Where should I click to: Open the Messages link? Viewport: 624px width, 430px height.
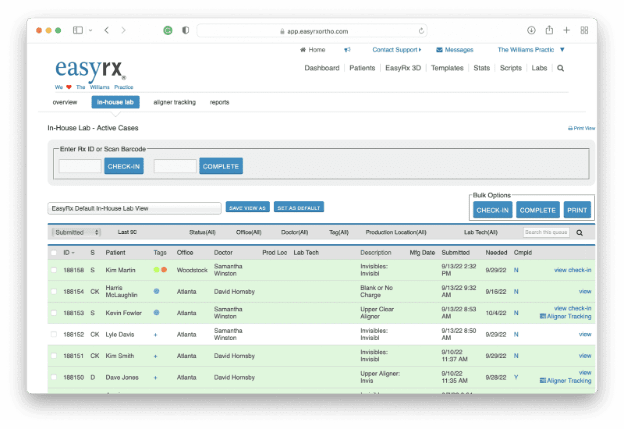[455, 50]
